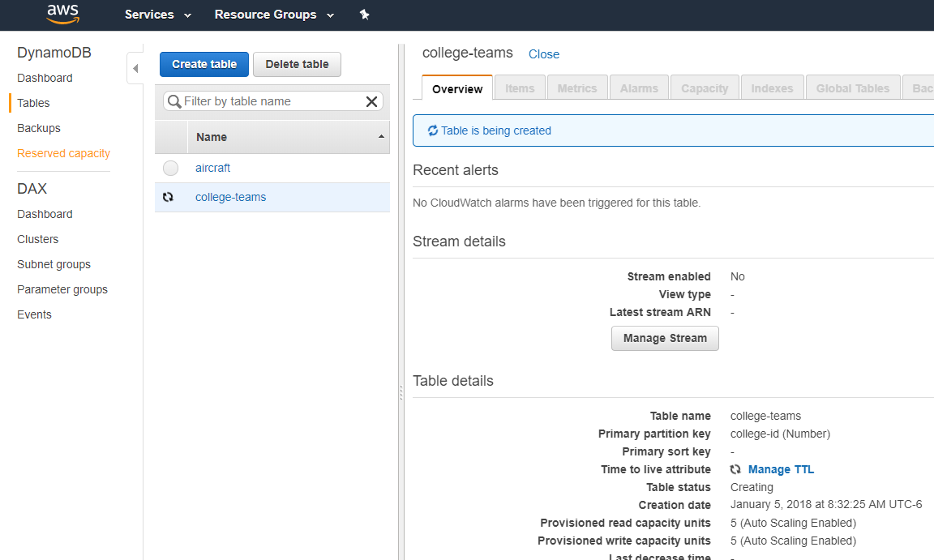The width and height of the screenshot is (934, 560).
Task: Click the Create table button
Action: [204, 64]
